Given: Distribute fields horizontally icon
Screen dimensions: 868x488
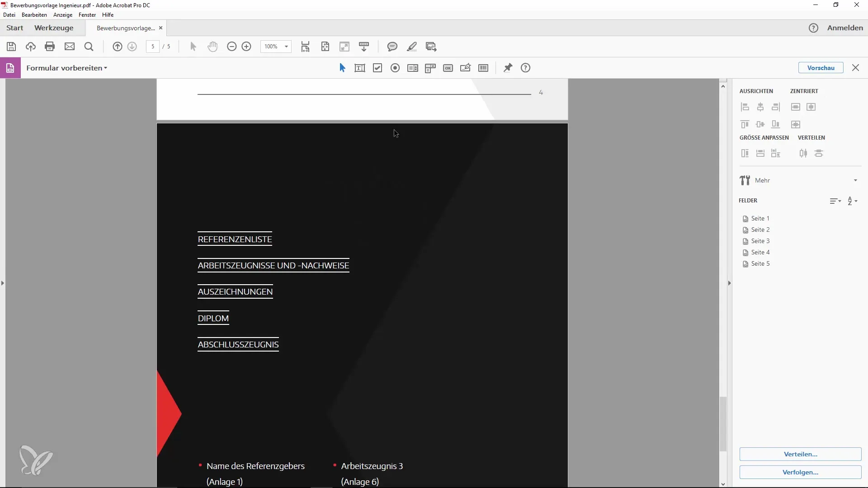Looking at the screenshot, I should pos(803,154).
